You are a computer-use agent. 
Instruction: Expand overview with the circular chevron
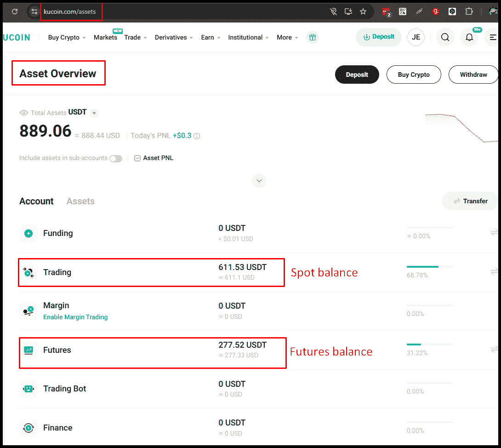(259, 181)
